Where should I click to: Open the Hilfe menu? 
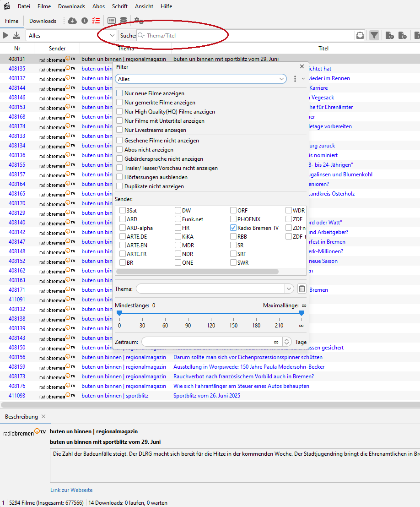click(x=167, y=6)
